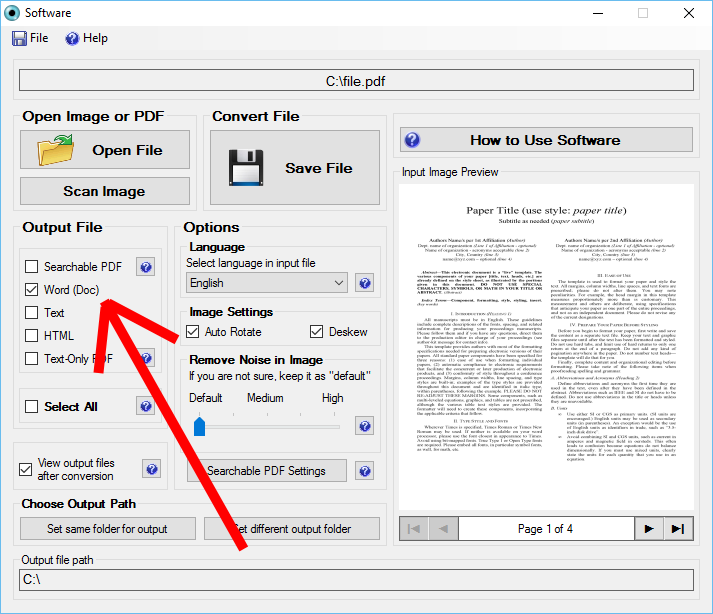Show help for View output files option
Viewport: 713px width, 614px height.
click(x=151, y=469)
